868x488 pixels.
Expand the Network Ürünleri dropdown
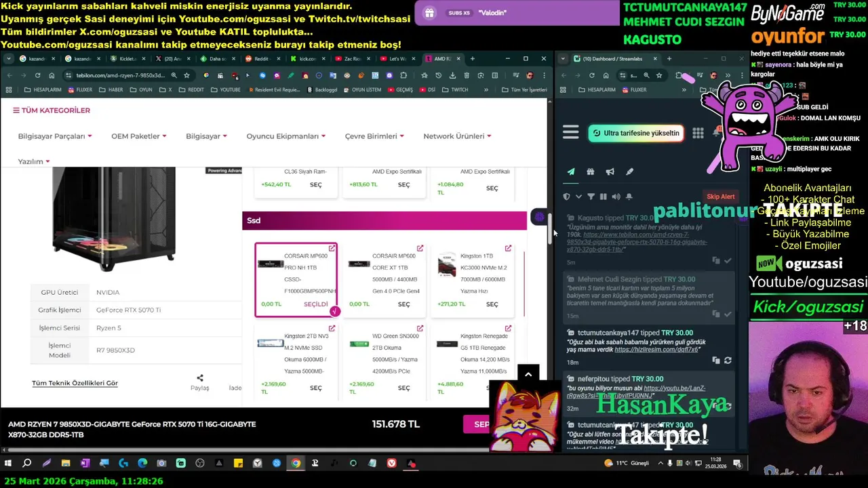tap(457, 136)
